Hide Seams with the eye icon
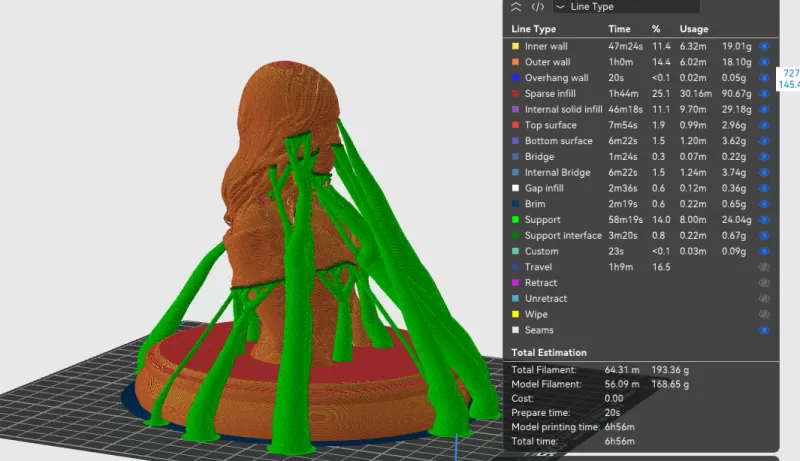Image resolution: width=800 pixels, height=461 pixels. pos(764,330)
